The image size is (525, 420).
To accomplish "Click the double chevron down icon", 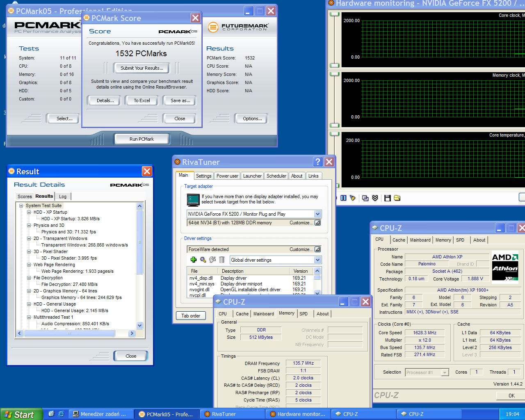I will click(x=375, y=198).
